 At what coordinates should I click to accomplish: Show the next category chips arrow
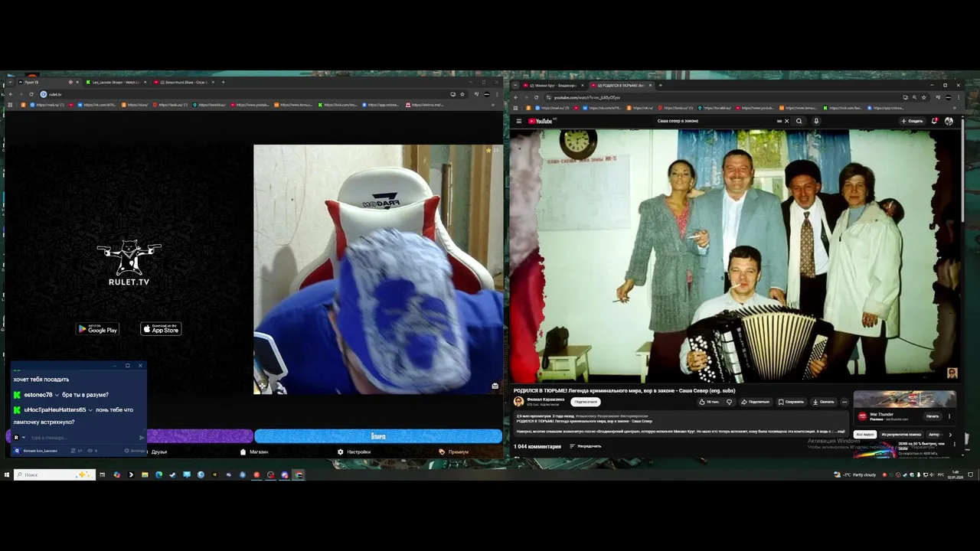point(950,435)
